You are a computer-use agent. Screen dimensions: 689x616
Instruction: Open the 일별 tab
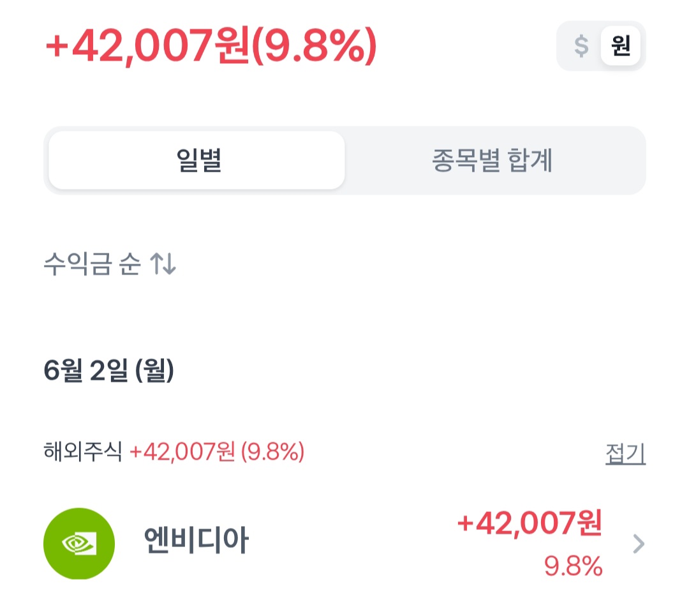pyautogui.click(x=197, y=160)
